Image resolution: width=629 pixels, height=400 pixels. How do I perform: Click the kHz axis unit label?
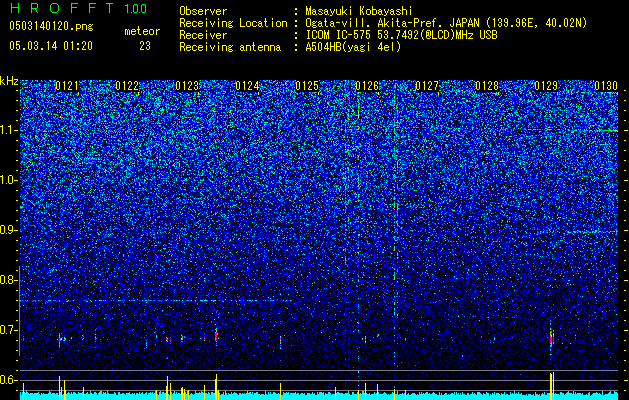[x=9, y=81]
